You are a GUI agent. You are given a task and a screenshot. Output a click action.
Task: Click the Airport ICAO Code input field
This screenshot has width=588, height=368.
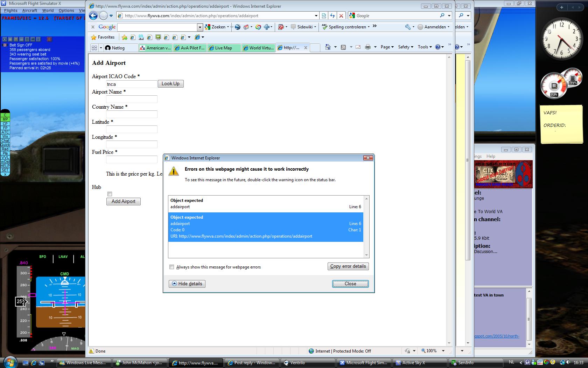tap(132, 84)
